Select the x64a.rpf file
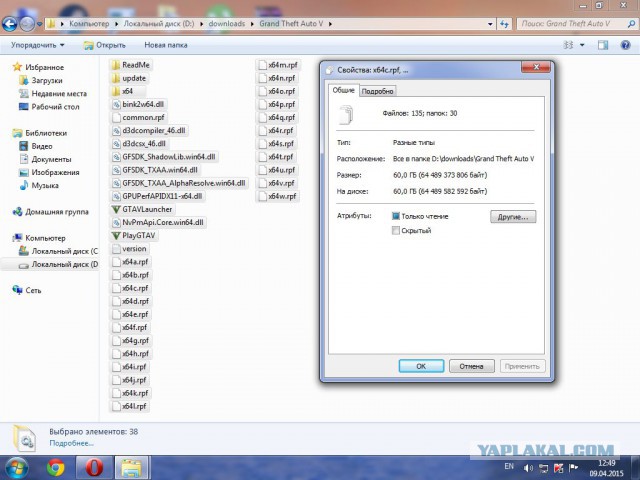The height and width of the screenshot is (480, 640). point(131,262)
